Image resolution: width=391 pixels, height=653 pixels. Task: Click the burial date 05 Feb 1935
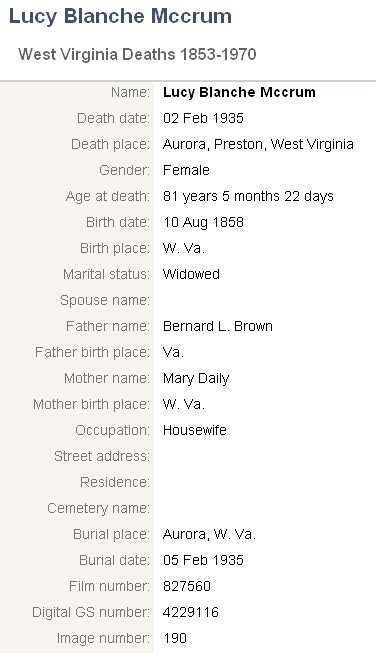[203, 560]
